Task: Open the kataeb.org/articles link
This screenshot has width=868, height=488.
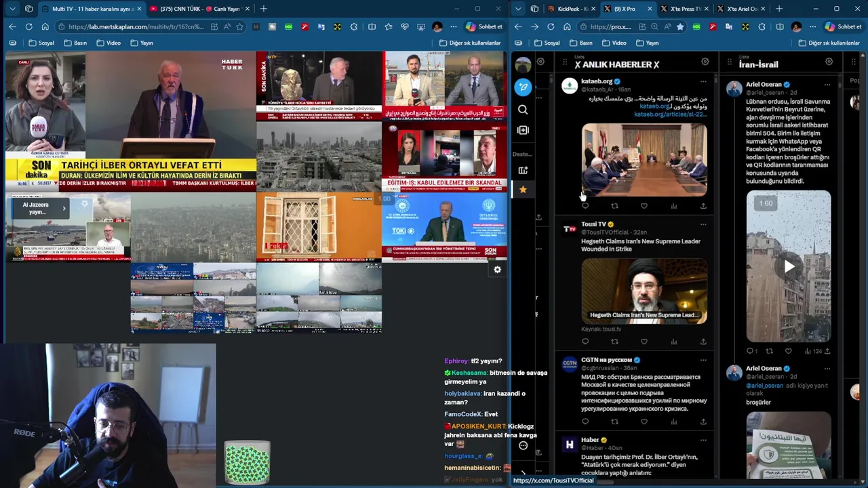Action: tap(670, 115)
